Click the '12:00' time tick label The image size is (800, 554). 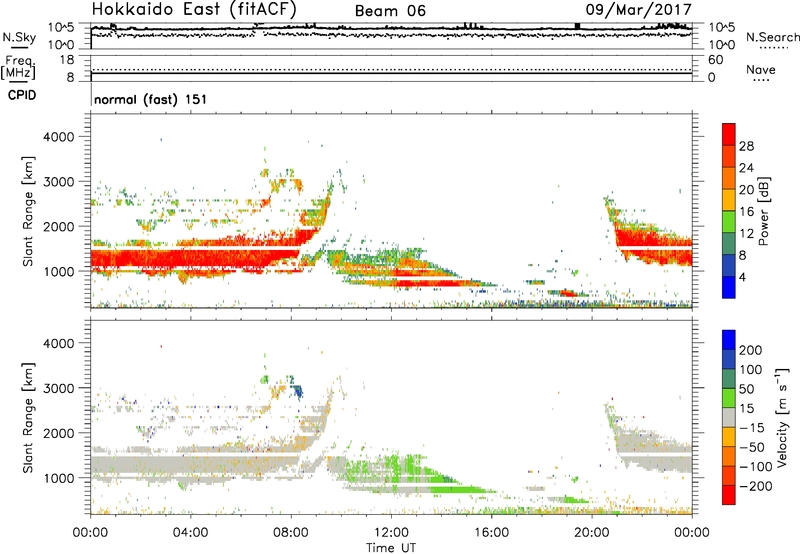pyautogui.click(x=391, y=533)
